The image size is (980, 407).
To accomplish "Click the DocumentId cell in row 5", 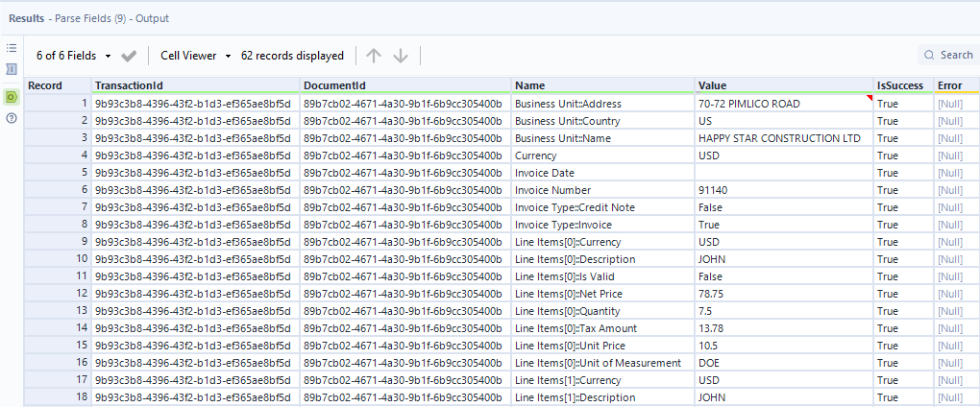I will [405, 173].
